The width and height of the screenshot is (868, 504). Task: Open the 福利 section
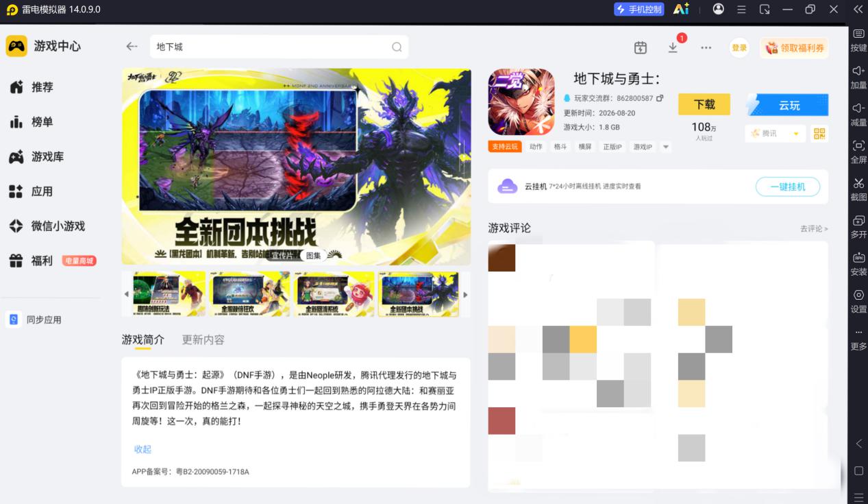click(32, 261)
